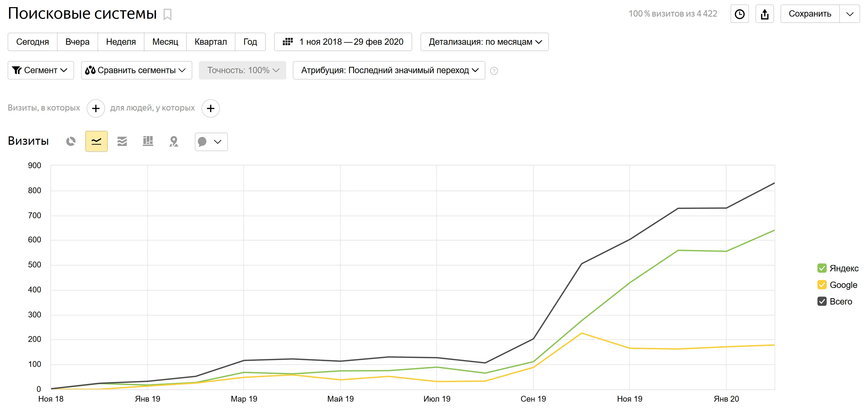The width and height of the screenshot is (868, 414).
Task: Select the column bar chart icon
Action: 148,142
